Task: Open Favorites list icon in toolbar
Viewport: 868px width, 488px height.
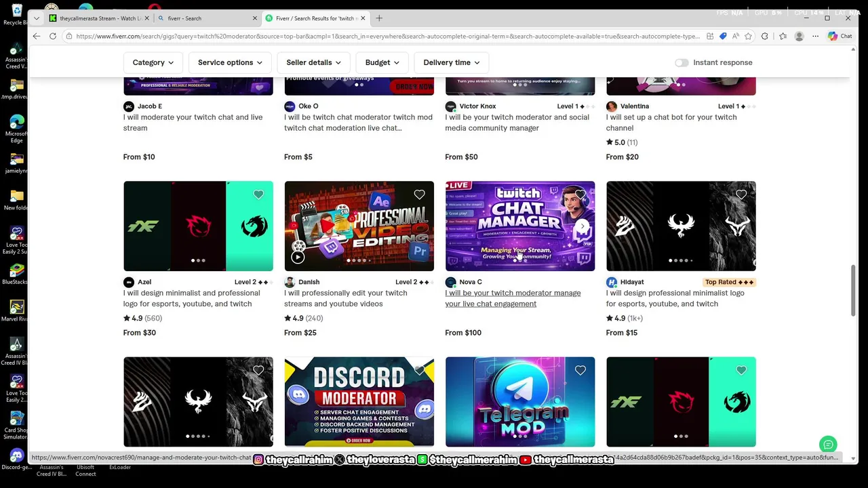Action: (783, 36)
